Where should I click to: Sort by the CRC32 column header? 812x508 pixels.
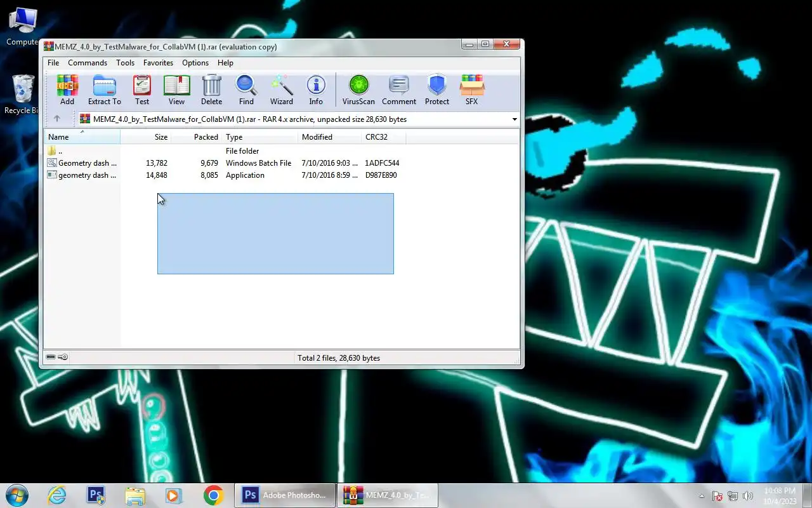(383, 137)
